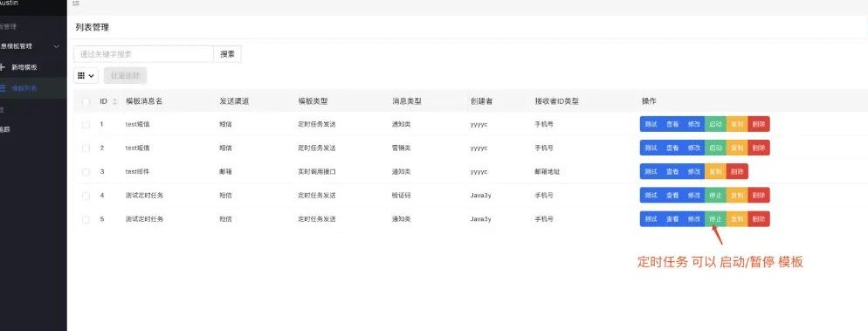Screen dimensions: 868x331
Task: Click red 删除 in the test邮件 row
Action: pyautogui.click(x=737, y=171)
